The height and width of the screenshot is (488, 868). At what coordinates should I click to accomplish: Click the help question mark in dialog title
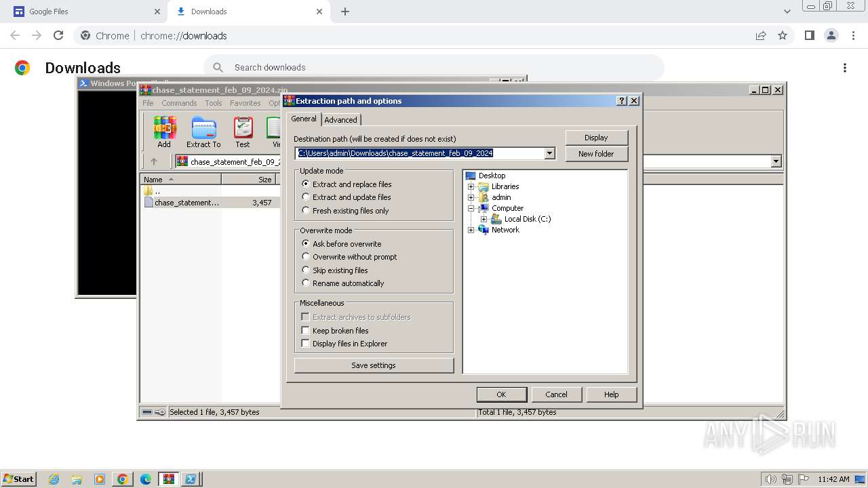(x=622, y=100)
